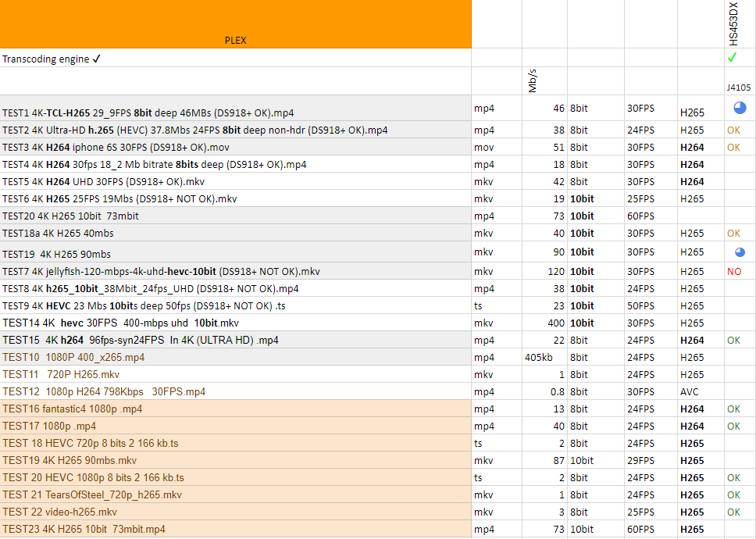The image size is (756, 539).
Task: Select the 29FPS cell
Action: tap(651, 460)
